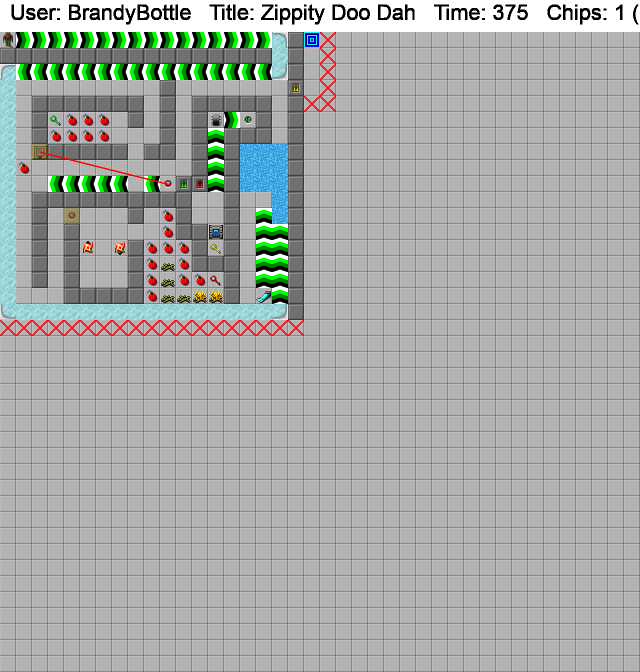Click the 'Title: Zippity Doo Dah' text

point(312,13)
